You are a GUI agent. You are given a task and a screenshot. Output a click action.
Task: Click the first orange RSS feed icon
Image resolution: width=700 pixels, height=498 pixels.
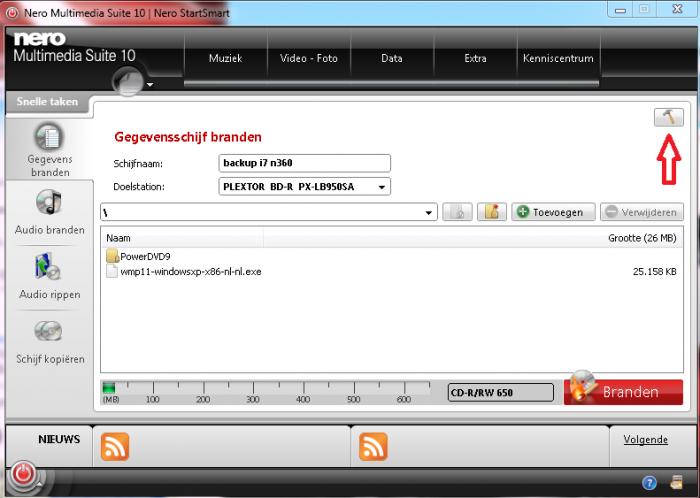click(115, 446)
